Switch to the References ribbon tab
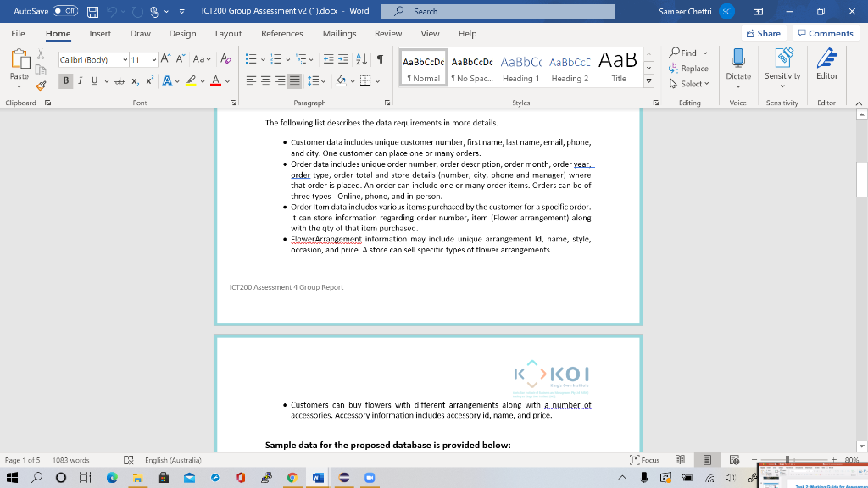 (x=281, y=34)
